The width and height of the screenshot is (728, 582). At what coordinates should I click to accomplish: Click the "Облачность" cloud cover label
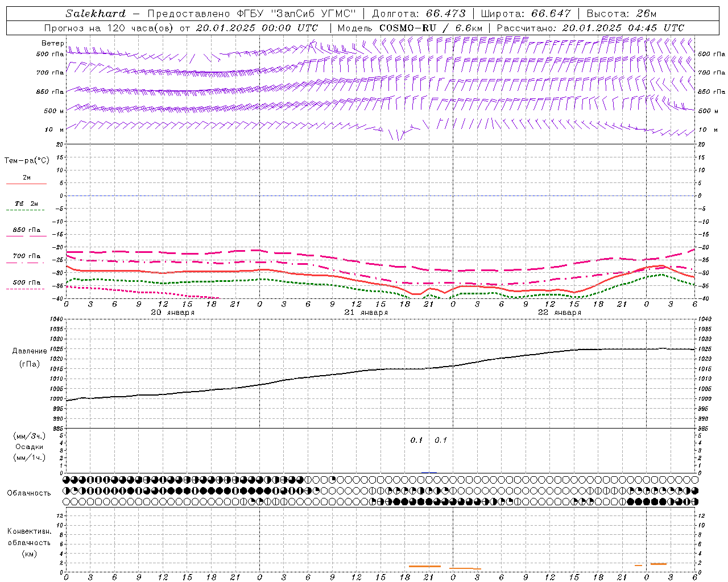(x=29, y=493)
